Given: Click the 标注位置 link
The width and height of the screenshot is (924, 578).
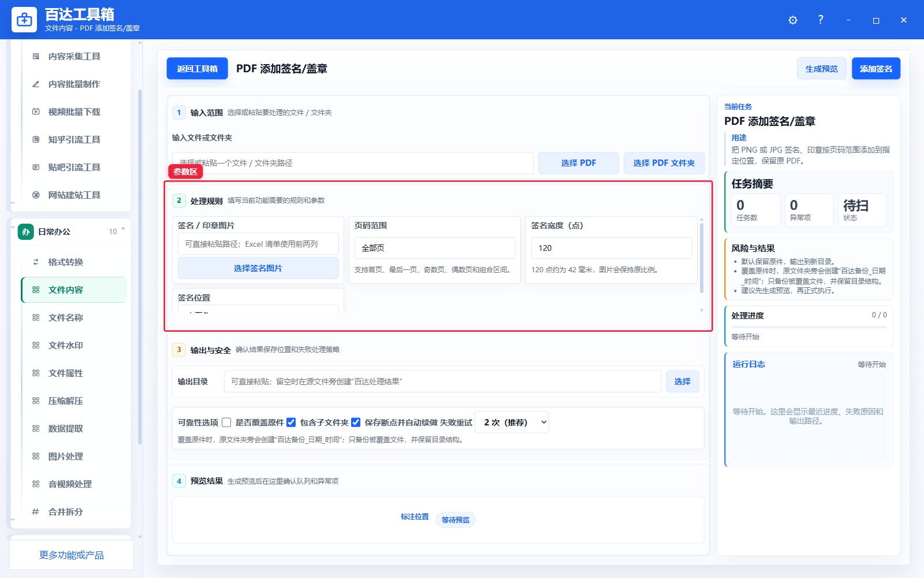Looking at the screenshot, I should pos(415,517).
